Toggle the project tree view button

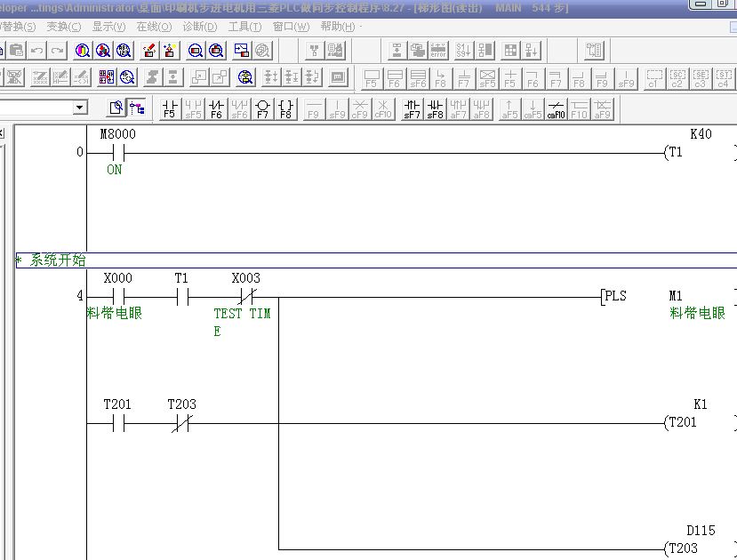point(137,108)
